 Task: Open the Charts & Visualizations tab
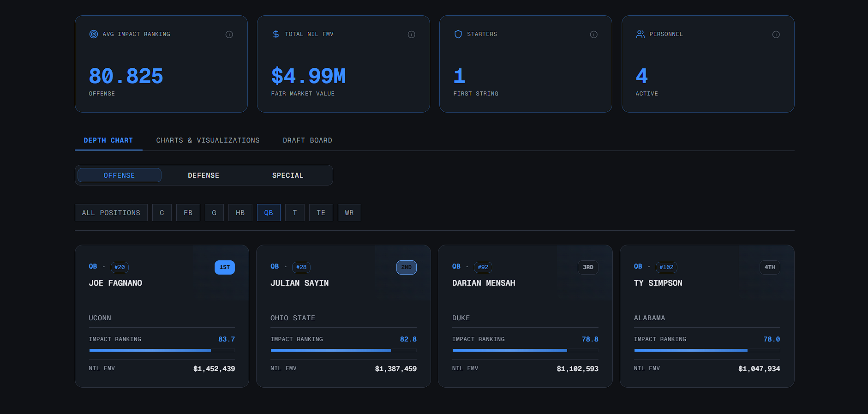(208, 140)
